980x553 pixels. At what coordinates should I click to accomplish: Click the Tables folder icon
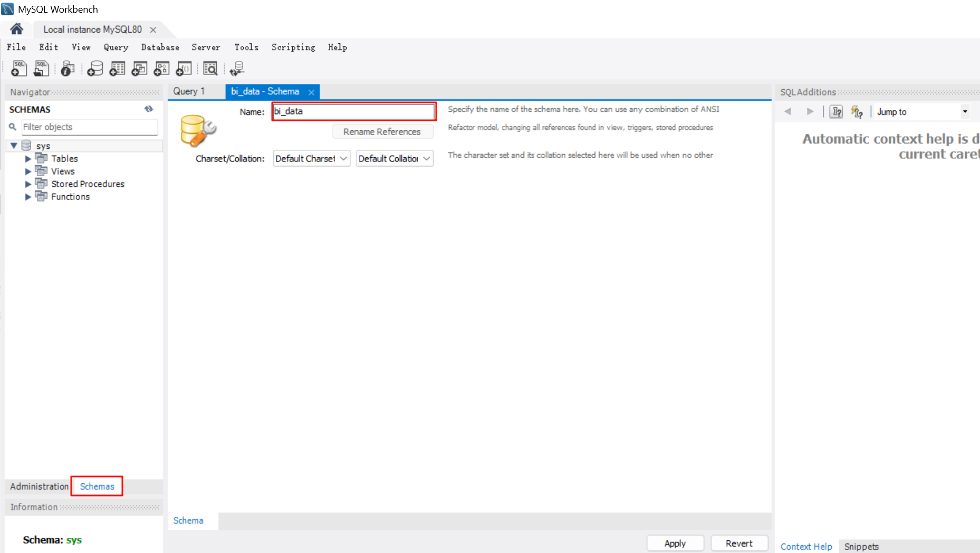point(41,158)
